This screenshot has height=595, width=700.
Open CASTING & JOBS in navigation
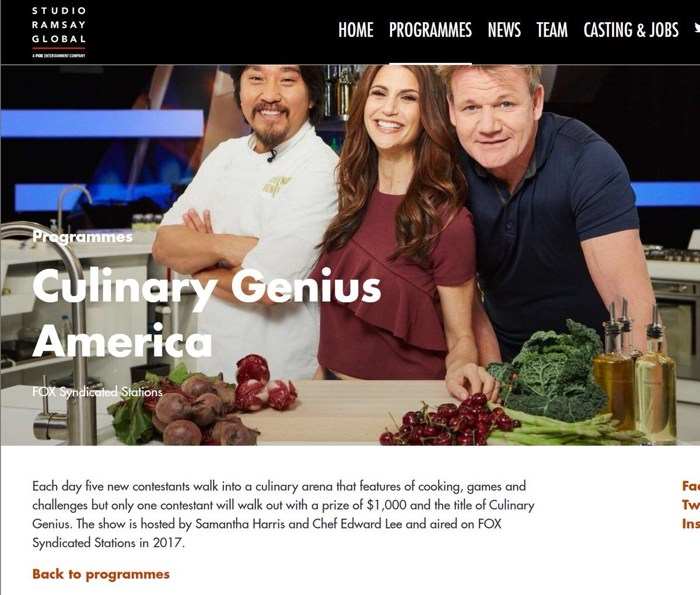631,30
